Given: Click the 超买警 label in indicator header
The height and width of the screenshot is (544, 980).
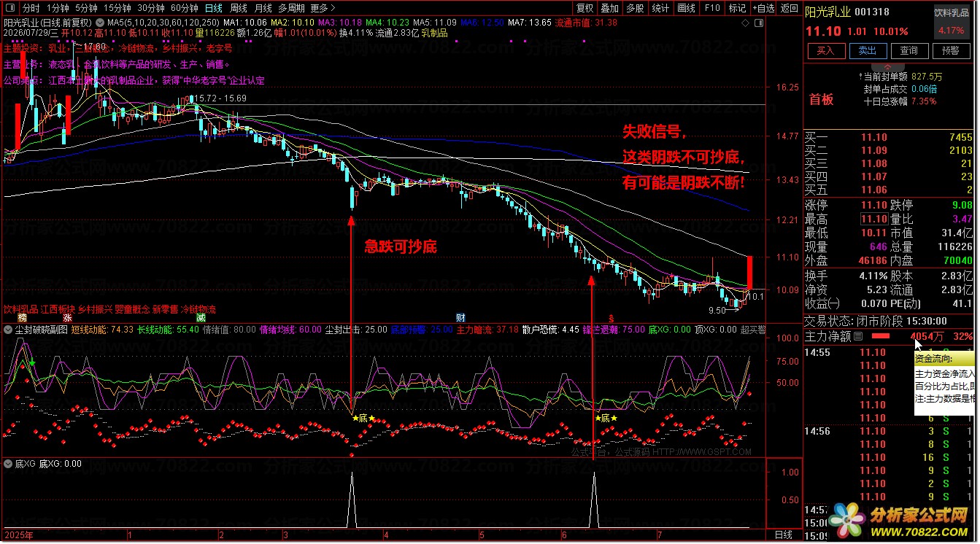Looking at the screenshot, I should pos(753,330).
